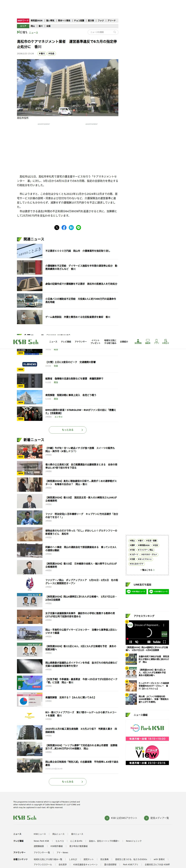Click the arrow icon beside 配信メディア一覧
The image size is (186, 868).
pyautogui.click(x=146, y=818)
